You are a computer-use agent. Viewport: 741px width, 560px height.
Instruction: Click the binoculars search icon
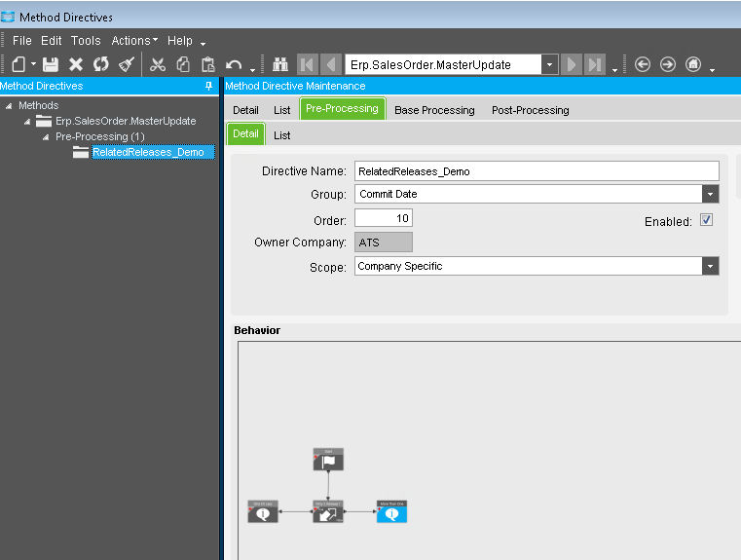(280, 64)
